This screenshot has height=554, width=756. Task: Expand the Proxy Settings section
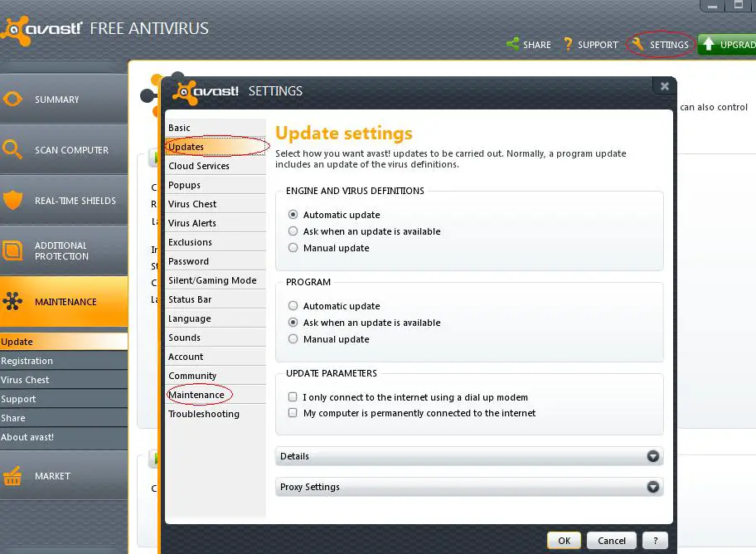[469, 487]
